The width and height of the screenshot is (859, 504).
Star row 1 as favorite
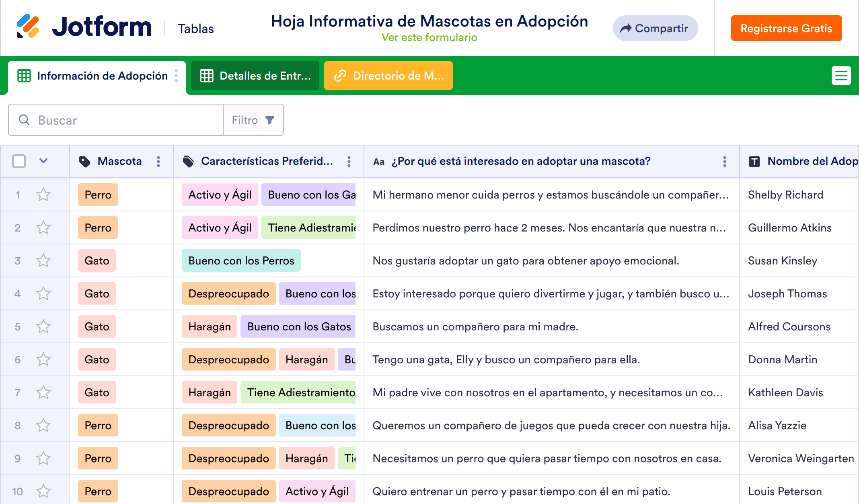(43, 195)
